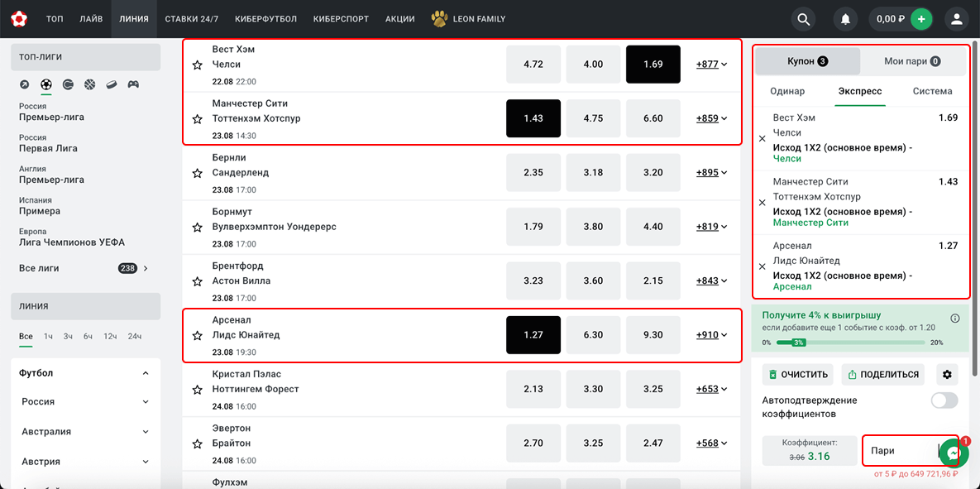Select the hockey puck icon in top leagues
The height and width of the screenshot is (489, 980).
112,84
